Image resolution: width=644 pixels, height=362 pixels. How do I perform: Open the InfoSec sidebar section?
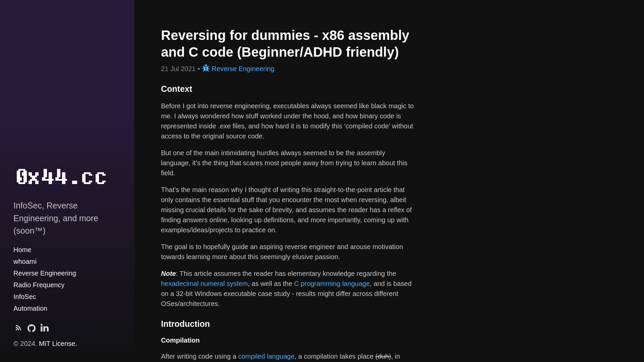click(25, 297)
